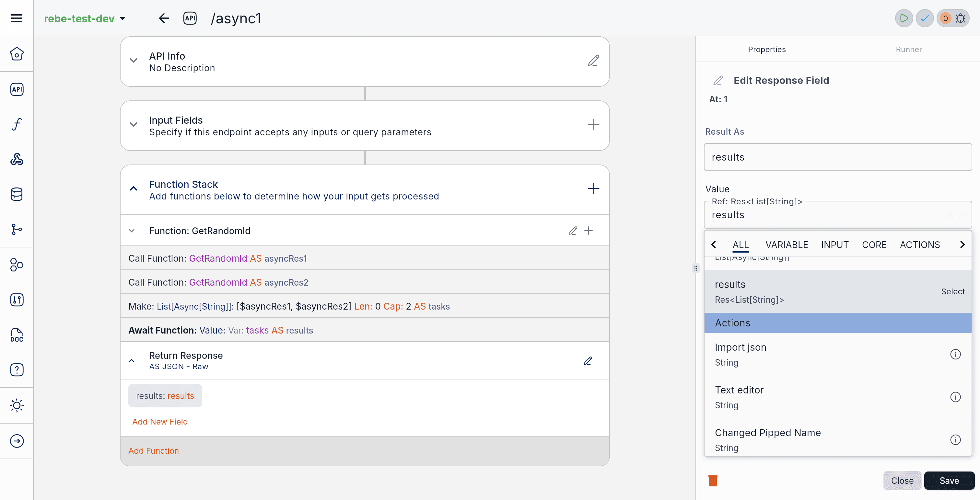The image size is (980, 500).
Task: Select Call Function GetRandomId AS asyncRes2 row
Action: pos(365,282)
